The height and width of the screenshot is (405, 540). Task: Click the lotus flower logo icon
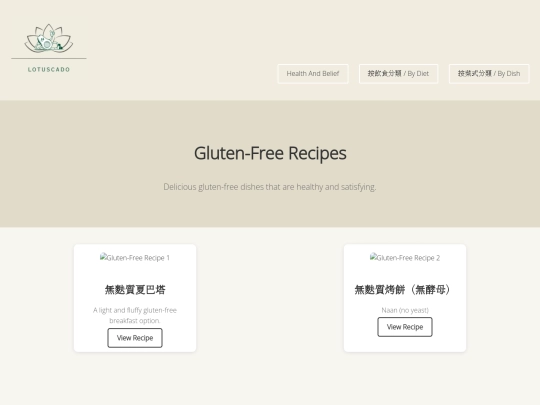click(x=49, y=38)
